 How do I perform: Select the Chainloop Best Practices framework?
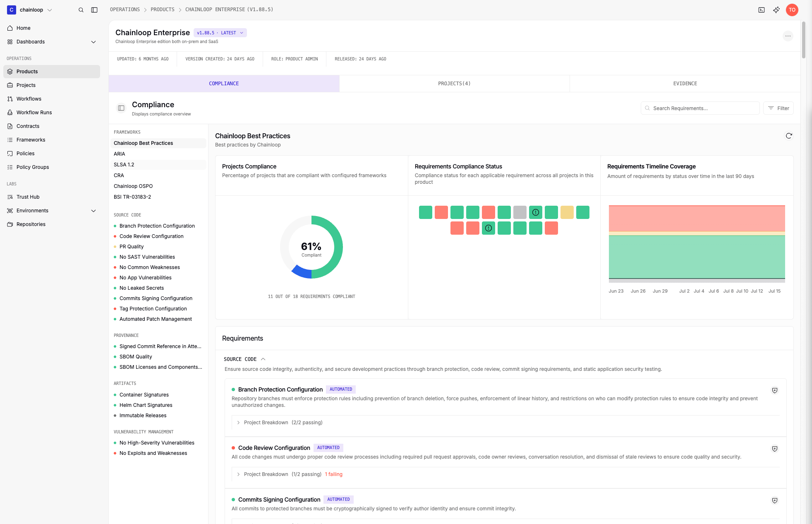(x=158, y=143)
